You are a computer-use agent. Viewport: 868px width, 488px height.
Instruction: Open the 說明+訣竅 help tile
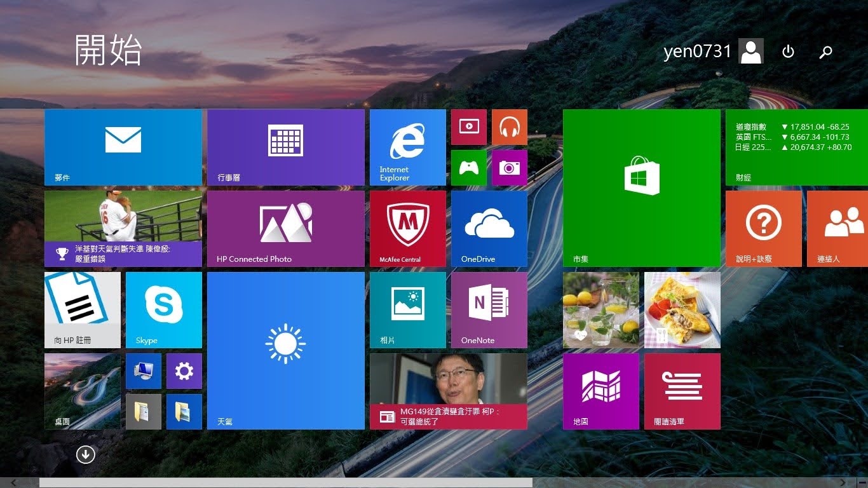pos(764,229)
